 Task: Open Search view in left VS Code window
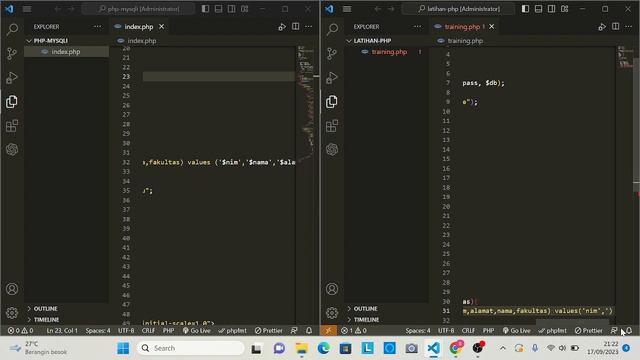point(12,29)
